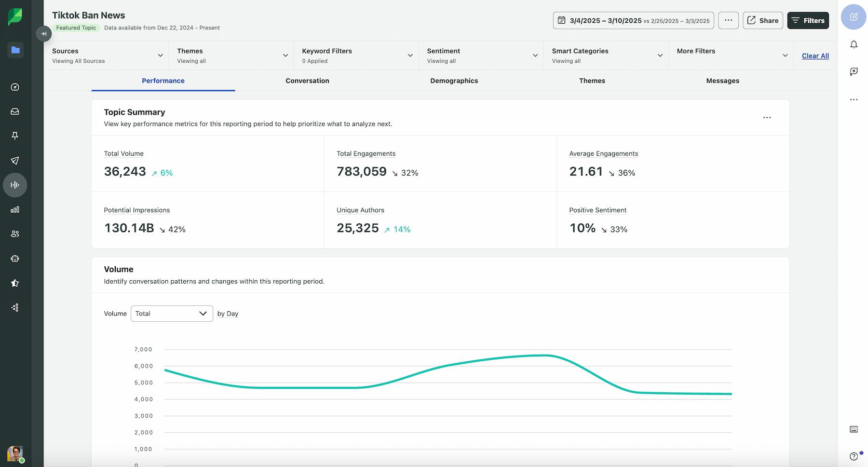Open the paper plane publishing icon
Screen dimensions: 868x467
click(15, 161)
